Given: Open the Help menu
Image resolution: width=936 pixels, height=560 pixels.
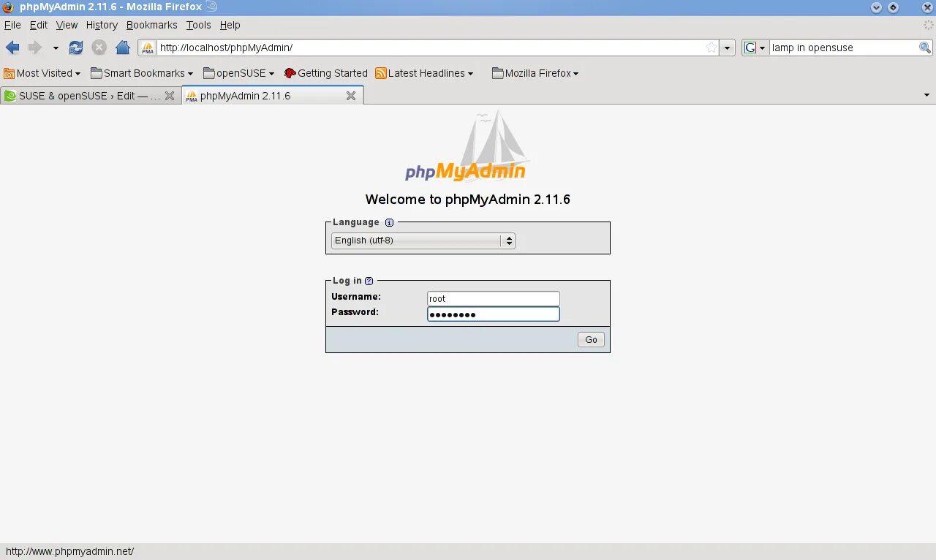Looking at the screenshot, I should [x=230, y=25].
